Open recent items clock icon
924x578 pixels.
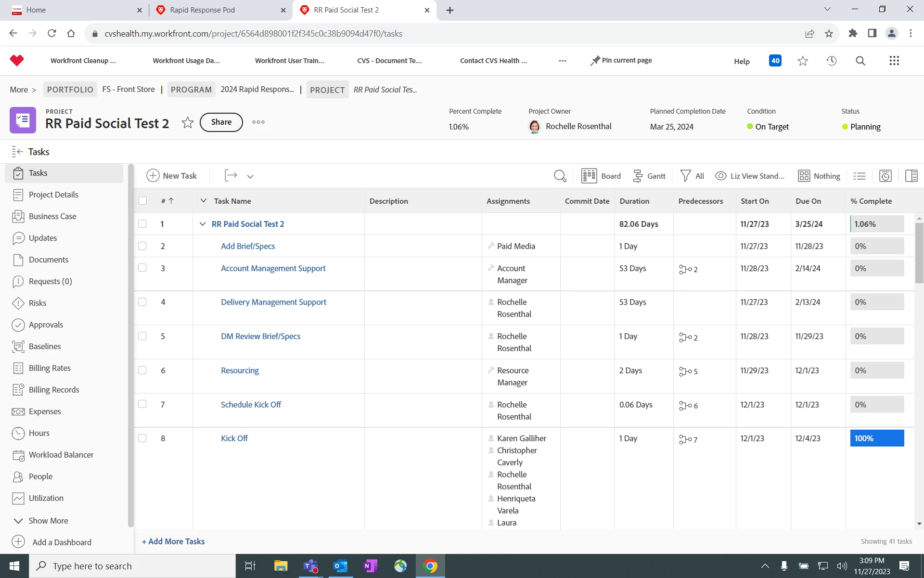(x=831, y=61)
